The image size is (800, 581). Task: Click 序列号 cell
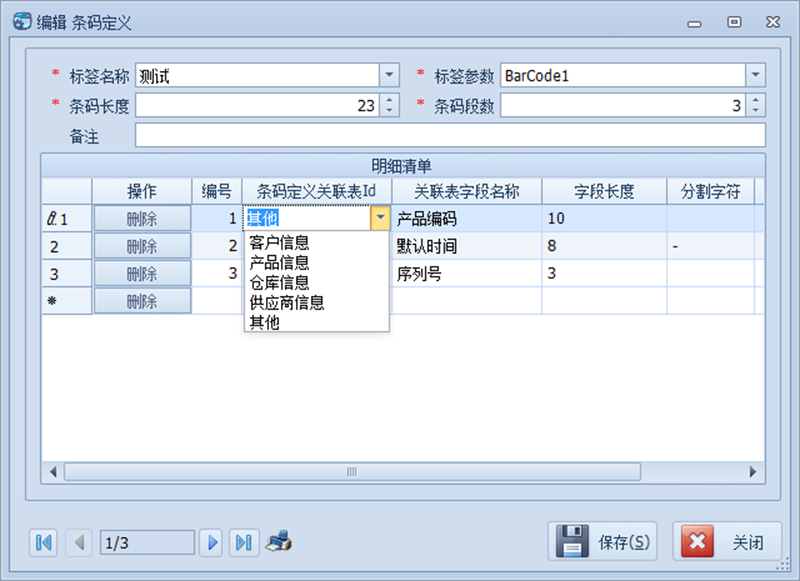coord(466,273)
